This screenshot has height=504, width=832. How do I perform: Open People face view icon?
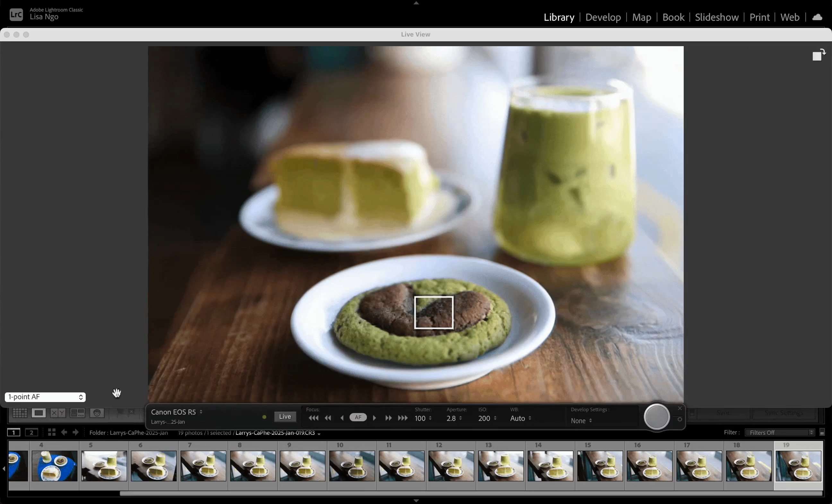click(x=97, y=413)
